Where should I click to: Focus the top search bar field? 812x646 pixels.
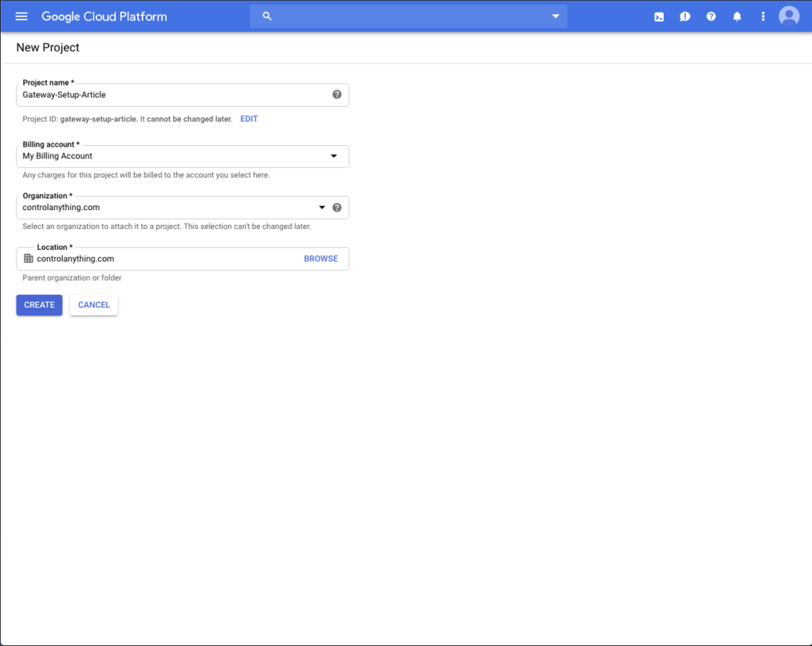pyautogui.click(x=408, y=16)
